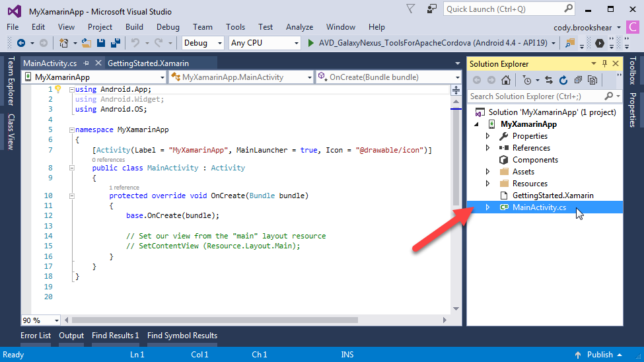Open the Team Explorer side tab

pyautogui.click(x=11, y=81)
